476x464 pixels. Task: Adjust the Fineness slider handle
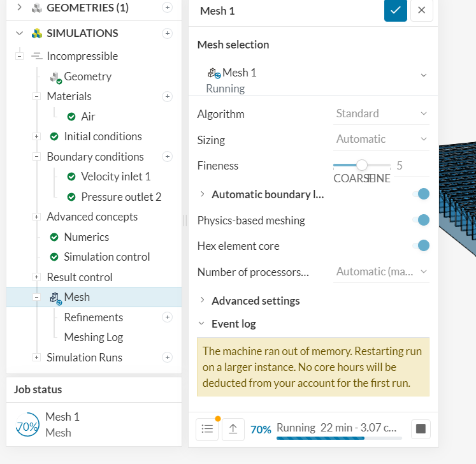pos(362,165)
